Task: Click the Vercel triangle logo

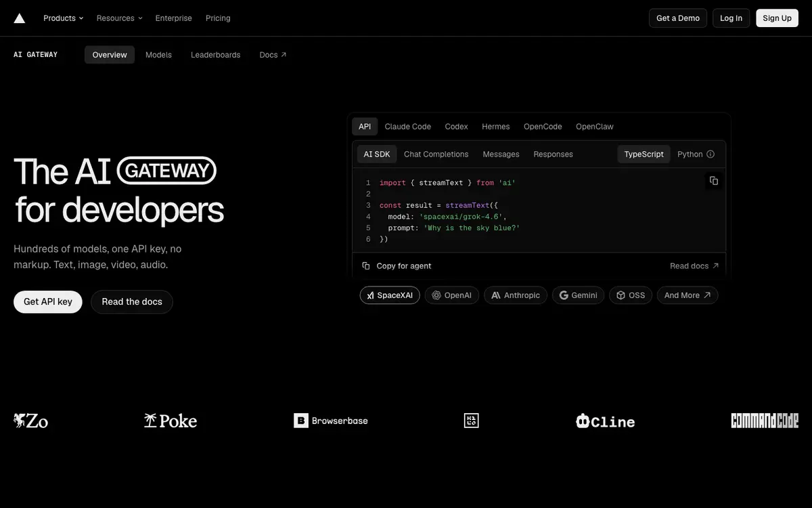Action: pos(19,18)
